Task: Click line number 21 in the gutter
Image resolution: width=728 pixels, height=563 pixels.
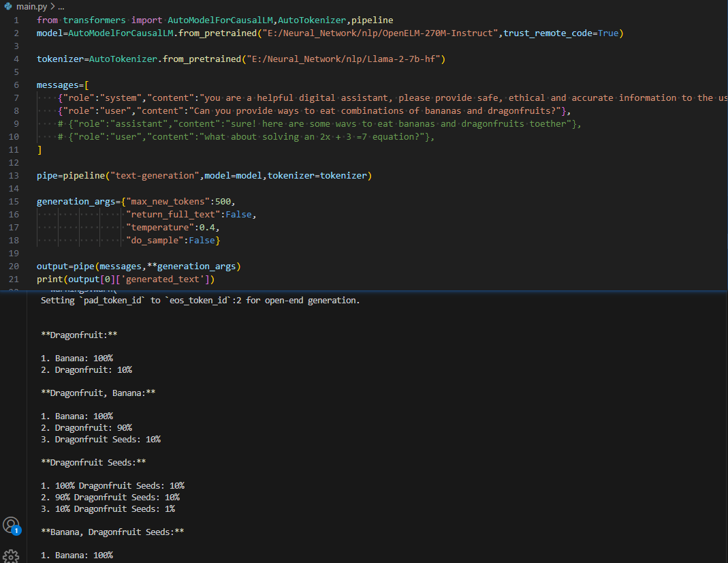Action: 14,279
